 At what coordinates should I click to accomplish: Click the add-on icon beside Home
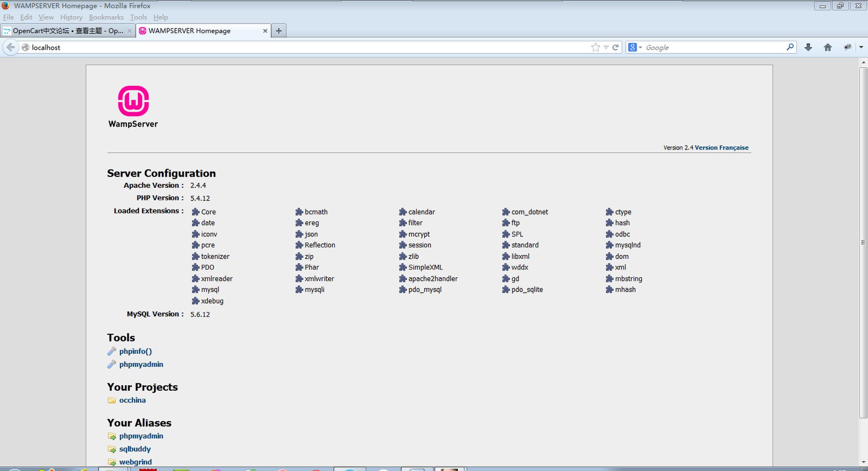847,47
